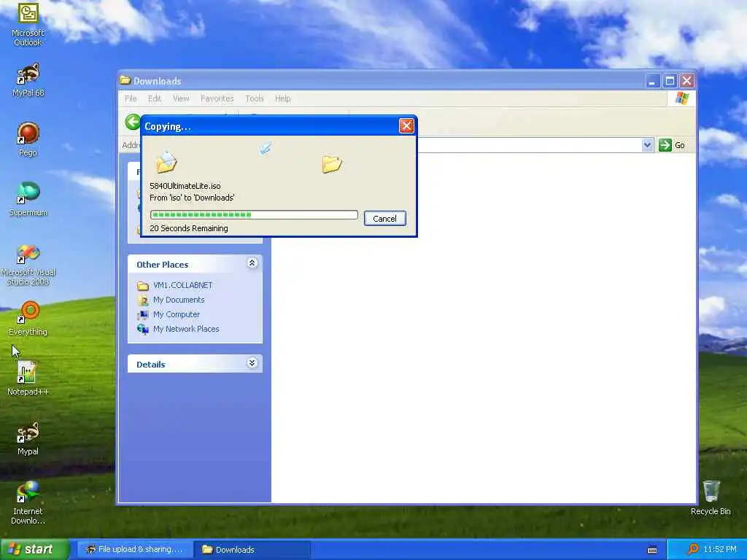Click the green copy progress bar
Screen dimensions: 747x560
point(254,215)
